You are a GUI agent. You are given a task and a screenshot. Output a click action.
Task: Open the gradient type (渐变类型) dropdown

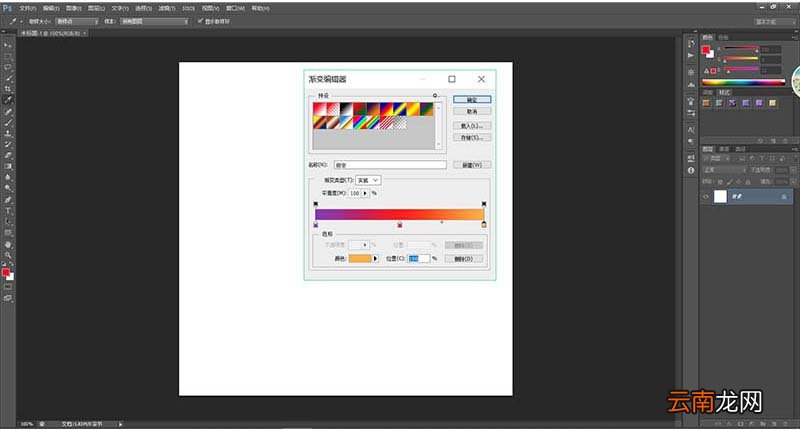click(x=368, y=180)
